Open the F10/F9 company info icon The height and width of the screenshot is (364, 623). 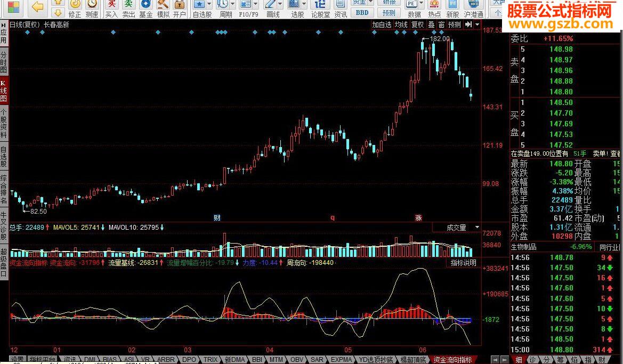pyautogui.click(x=246, y=4)
